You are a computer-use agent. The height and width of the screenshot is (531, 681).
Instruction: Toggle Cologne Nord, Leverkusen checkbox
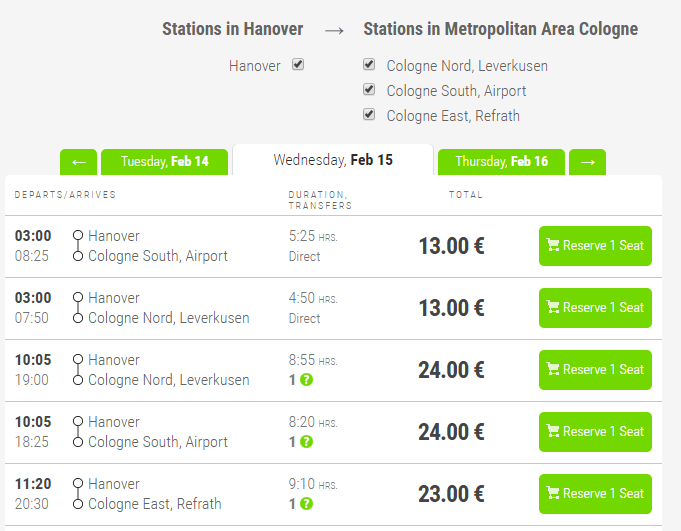[369, 65]
